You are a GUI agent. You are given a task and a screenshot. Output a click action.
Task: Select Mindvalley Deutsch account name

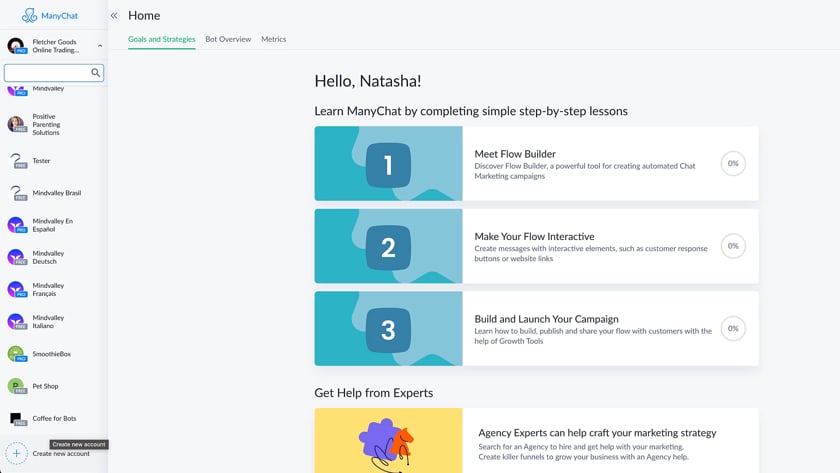[48, 257]
